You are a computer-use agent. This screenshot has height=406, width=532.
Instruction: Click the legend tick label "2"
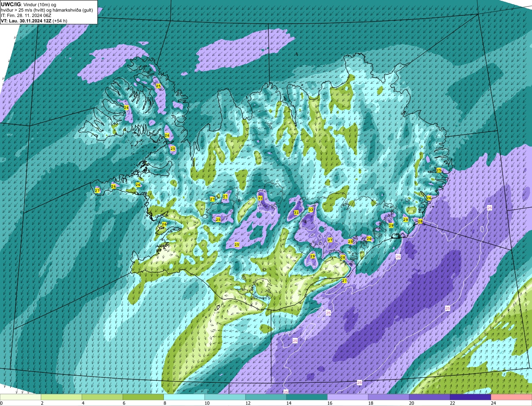(x=42, y=403)
